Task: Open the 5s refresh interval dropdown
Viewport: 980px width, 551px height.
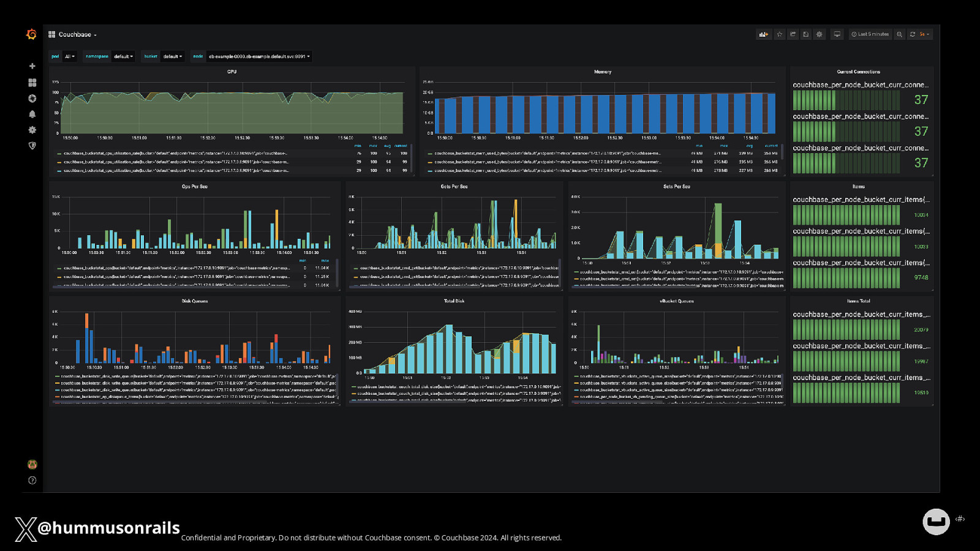Action: (x=925, y=34)
